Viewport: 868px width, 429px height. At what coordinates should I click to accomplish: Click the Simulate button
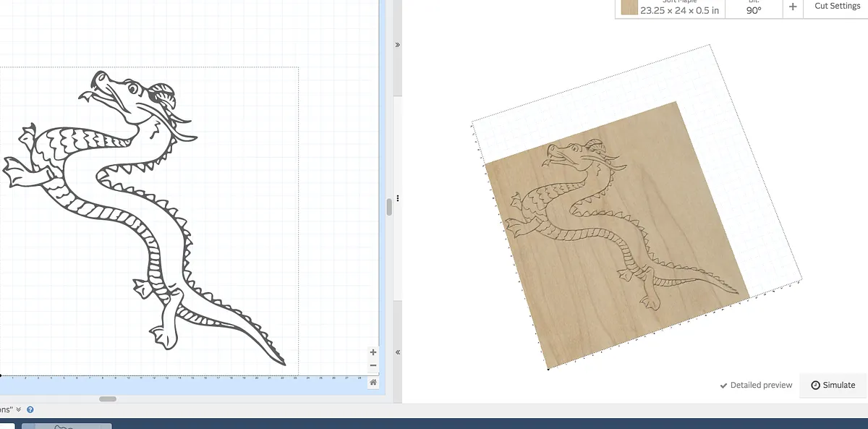[833, 386]
